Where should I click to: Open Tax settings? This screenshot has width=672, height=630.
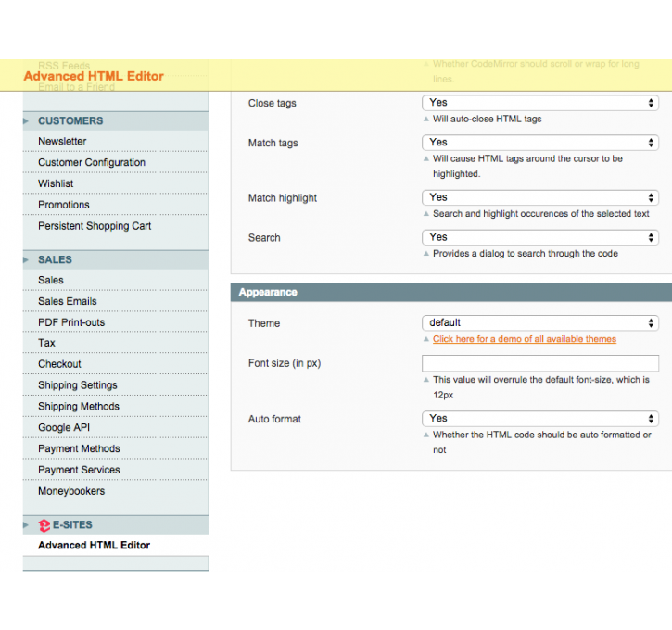point(46,343)
